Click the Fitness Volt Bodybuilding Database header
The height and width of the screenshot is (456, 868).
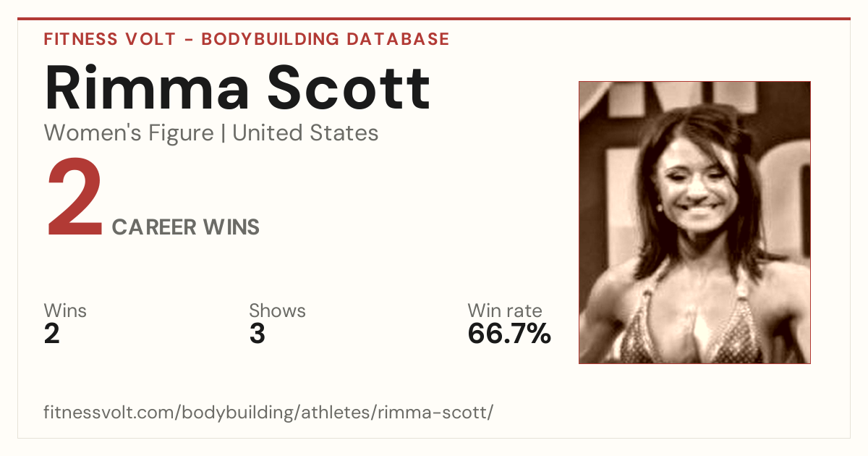(247, 39)
